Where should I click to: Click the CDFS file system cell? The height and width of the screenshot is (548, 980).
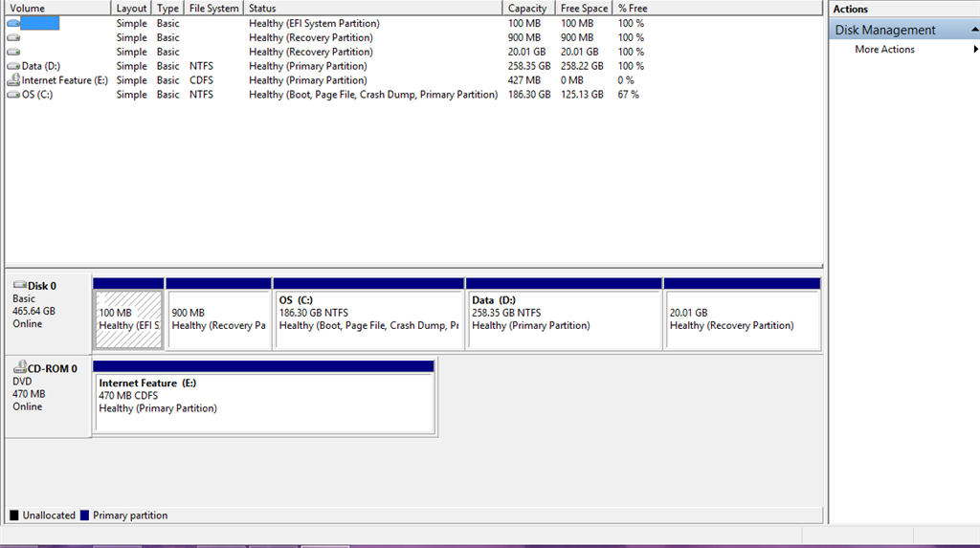(201, 80)
